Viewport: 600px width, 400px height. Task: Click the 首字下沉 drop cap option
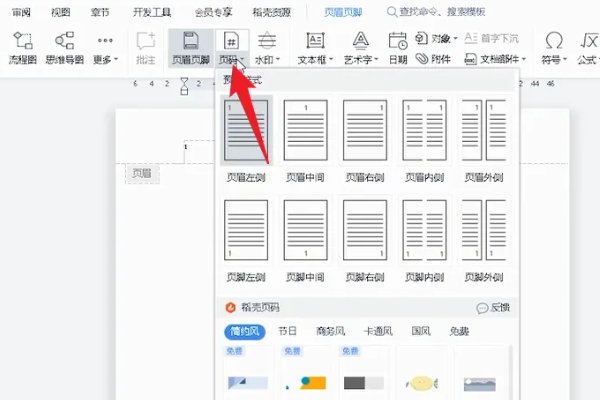pos(491,39)
